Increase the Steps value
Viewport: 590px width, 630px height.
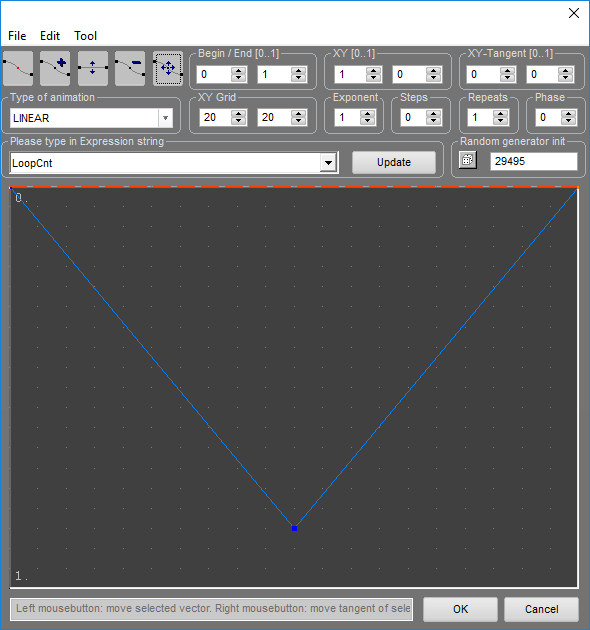[x=433, y=113]
